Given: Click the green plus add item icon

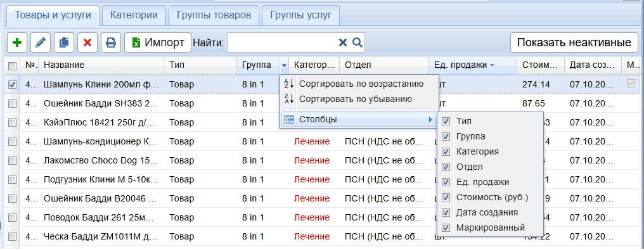Looking at the screenshot, I should [17, 42].
